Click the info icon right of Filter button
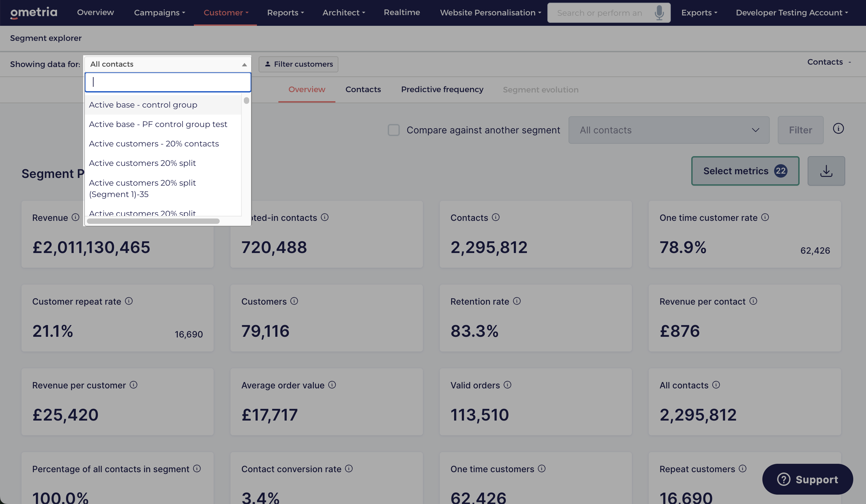This screenshot has height=504, width=866. point(838,128)
